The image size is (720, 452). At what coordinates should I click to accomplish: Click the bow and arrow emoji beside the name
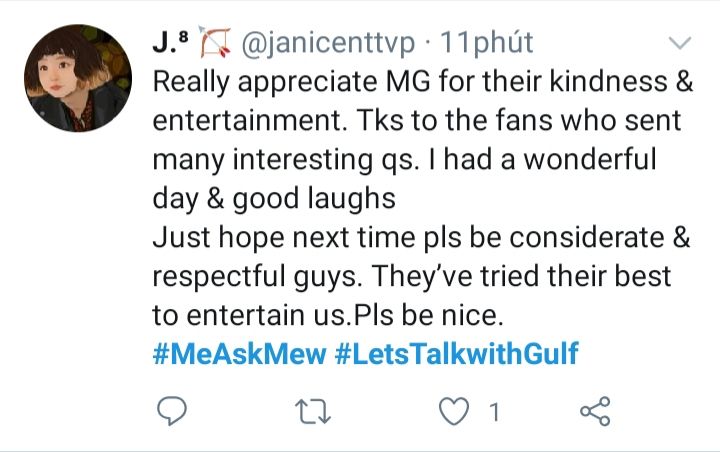tap(215, 42)
